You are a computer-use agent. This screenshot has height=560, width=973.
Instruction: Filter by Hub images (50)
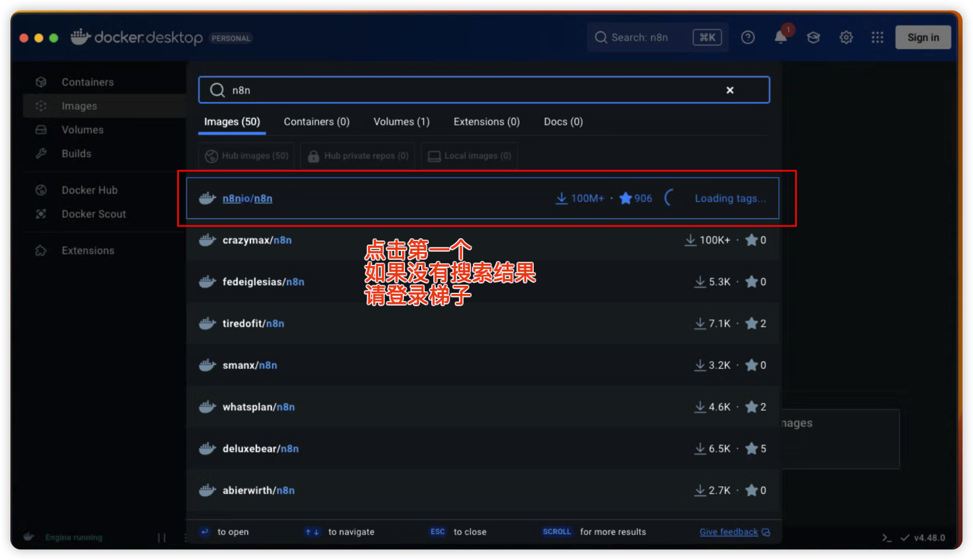pos(246,156)
